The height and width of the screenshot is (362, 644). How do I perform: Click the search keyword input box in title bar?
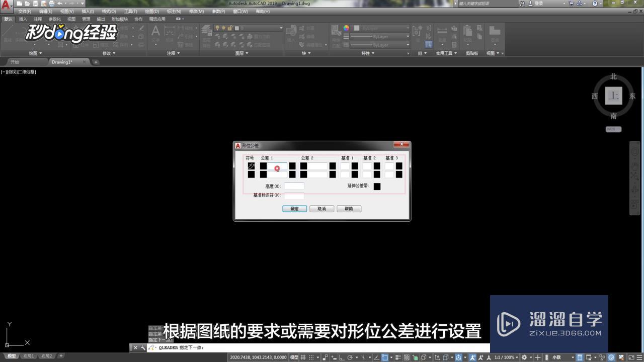click(489, 3)
